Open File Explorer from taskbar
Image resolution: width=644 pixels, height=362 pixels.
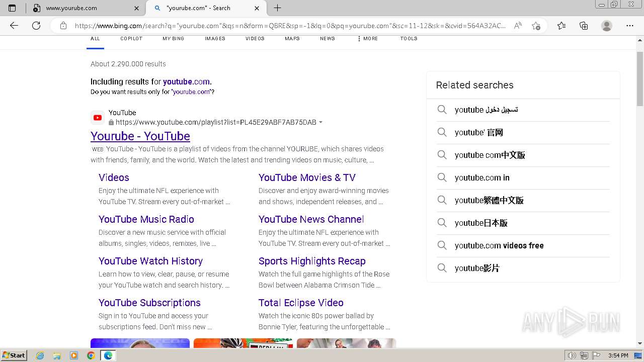click(57, 355)
